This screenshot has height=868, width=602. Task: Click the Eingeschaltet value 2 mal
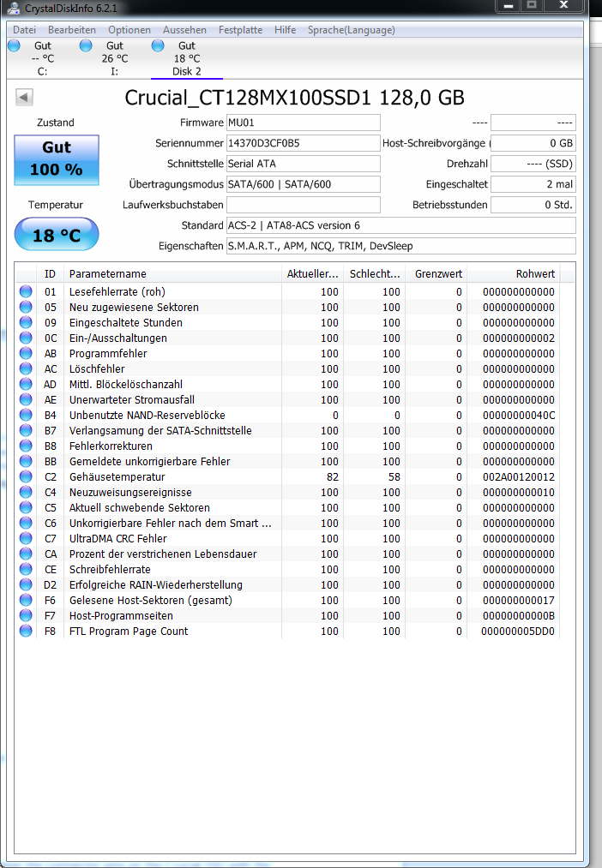coord(533,184)
